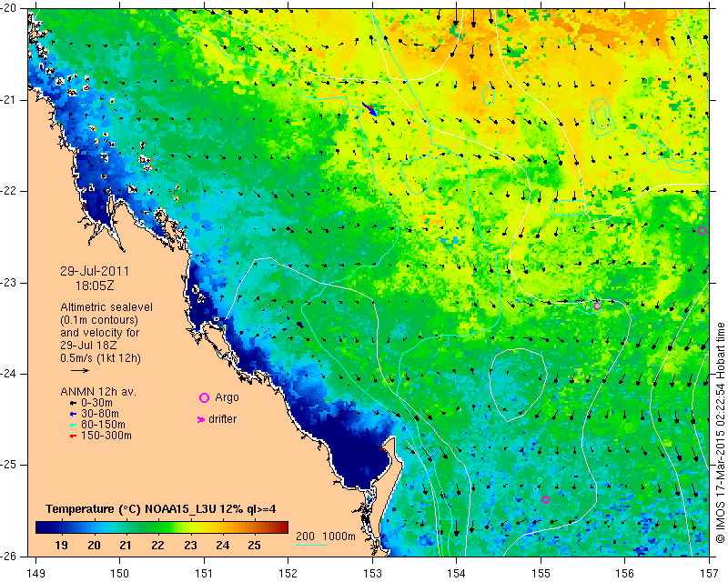Click the drifter legend label
Image resolution: width=728 pixels, height=582 pixels.
pyautogui.click(x=222, y=419)
